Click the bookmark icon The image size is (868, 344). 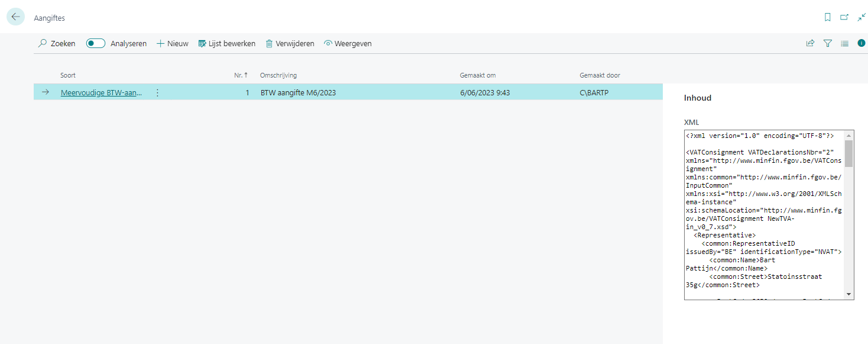point(828,17)
